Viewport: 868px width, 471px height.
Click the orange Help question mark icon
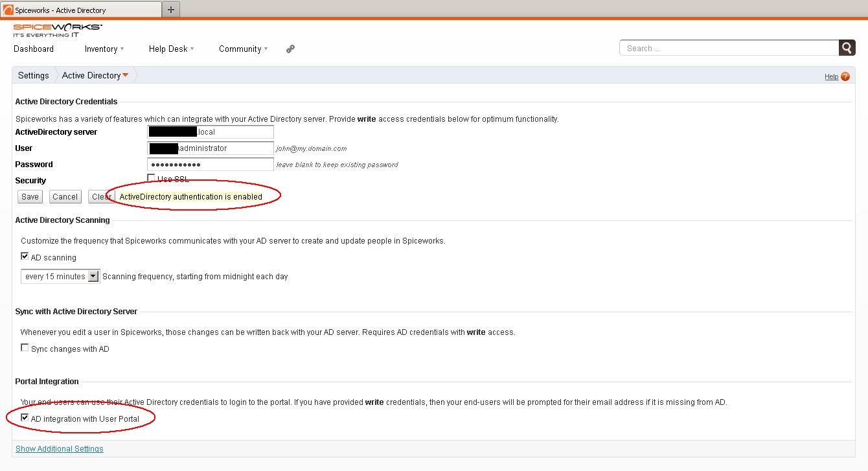click(847, 76)
